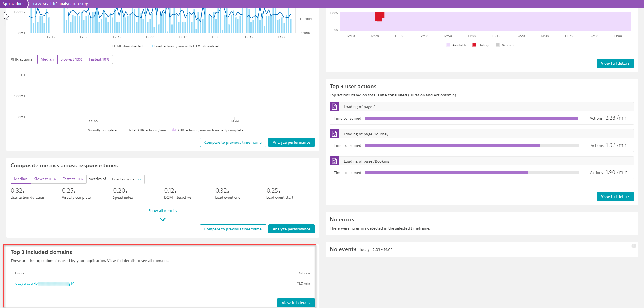Open easytravel domain link
This screenshot has width=644, height=308.
coord(43,284)
